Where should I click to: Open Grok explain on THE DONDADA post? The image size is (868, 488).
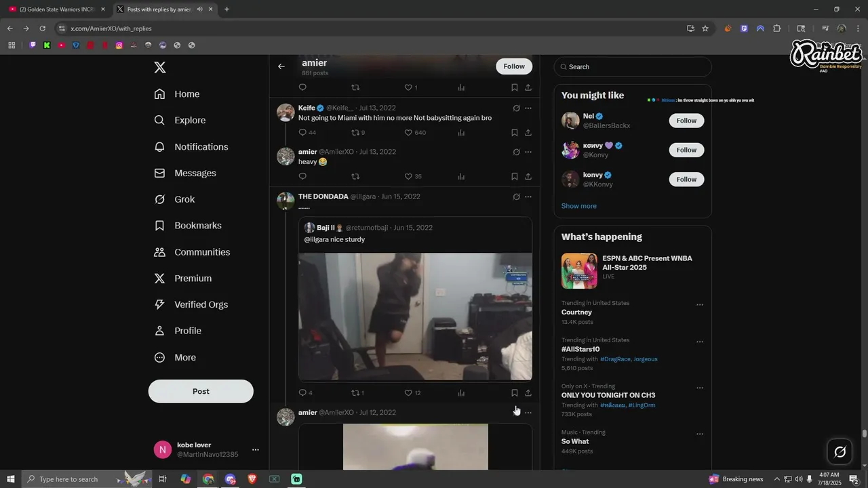coord(516,197)
